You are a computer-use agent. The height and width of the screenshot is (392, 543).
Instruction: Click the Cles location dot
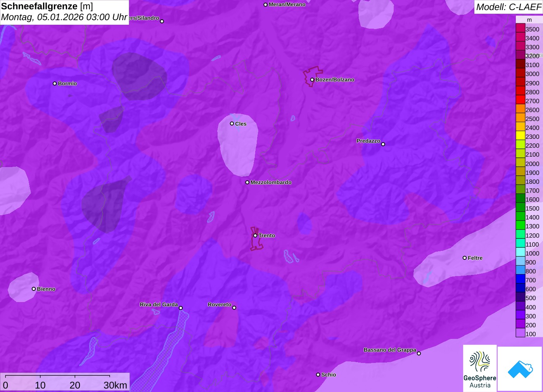coord(232,124)
